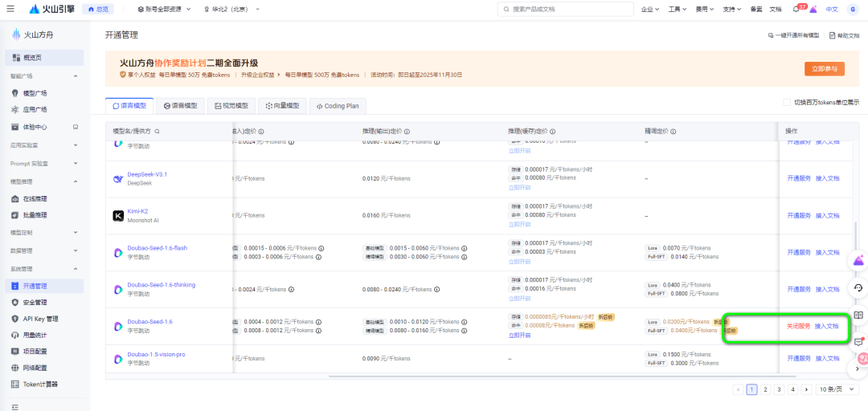Collapse the sidebar using the bottom icon
The height and width of the screenshot is (411, 868).
click(15, 407)
